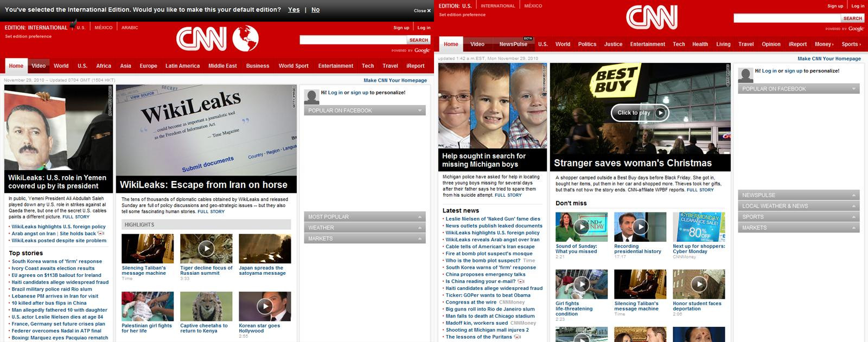
Task: Click search input field on International page
Action: coord(353,40)
